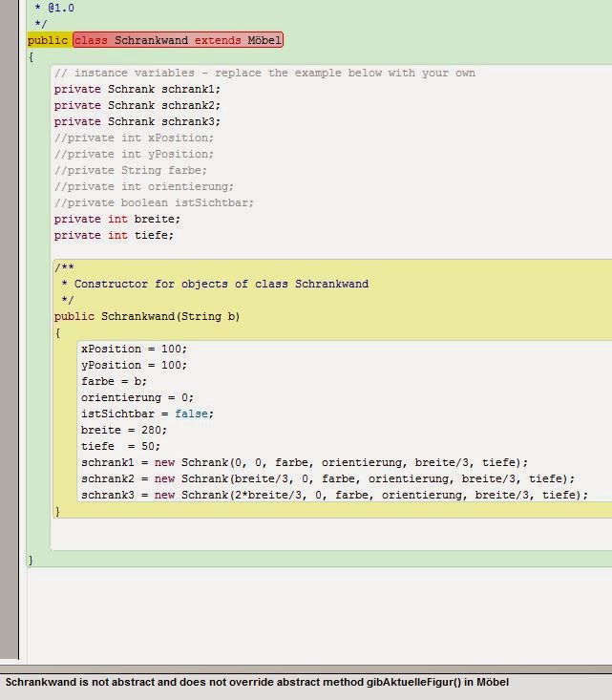Click the comment '// instance variables - replace the example'

pyautogui.click(x=264, y=73)
